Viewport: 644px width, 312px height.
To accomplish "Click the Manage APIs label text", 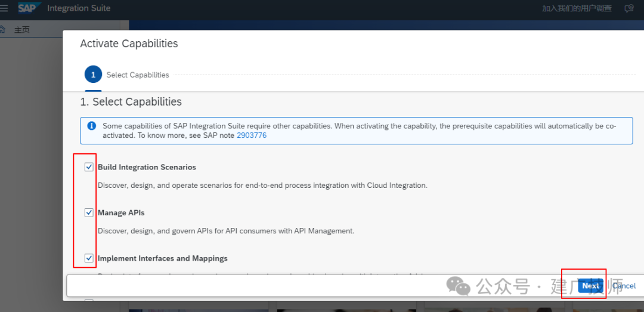I will coord(121,213).
